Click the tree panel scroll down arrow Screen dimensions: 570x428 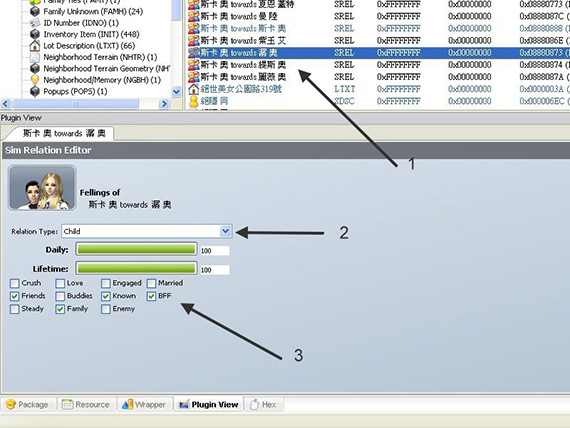click(x=176, y=92)
